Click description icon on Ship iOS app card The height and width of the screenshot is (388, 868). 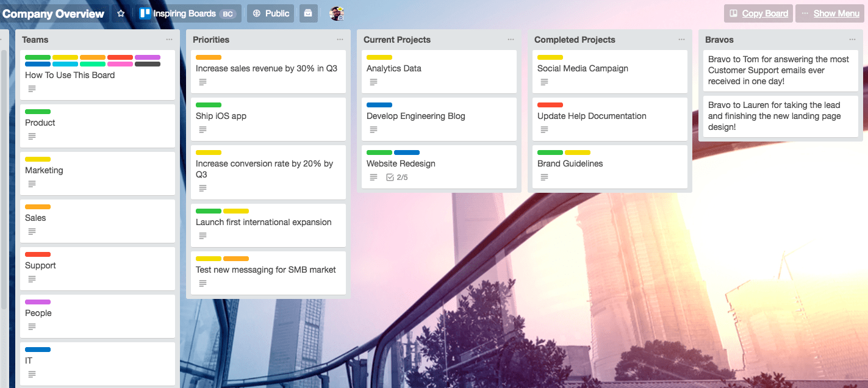pyautogui.click(x=203, y=129)
